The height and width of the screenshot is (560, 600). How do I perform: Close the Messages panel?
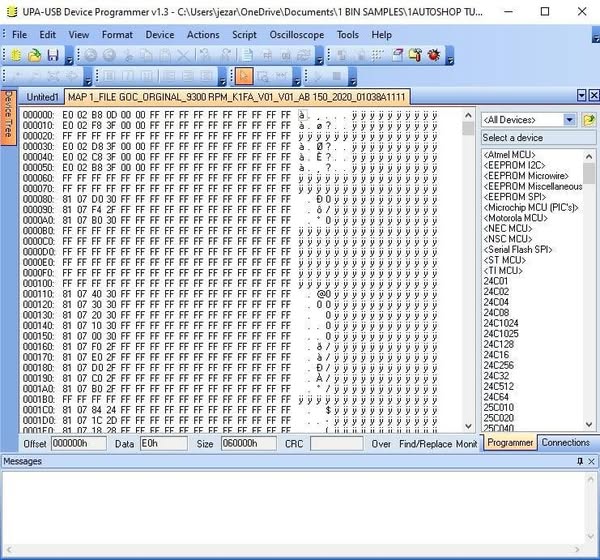(592, 461)
